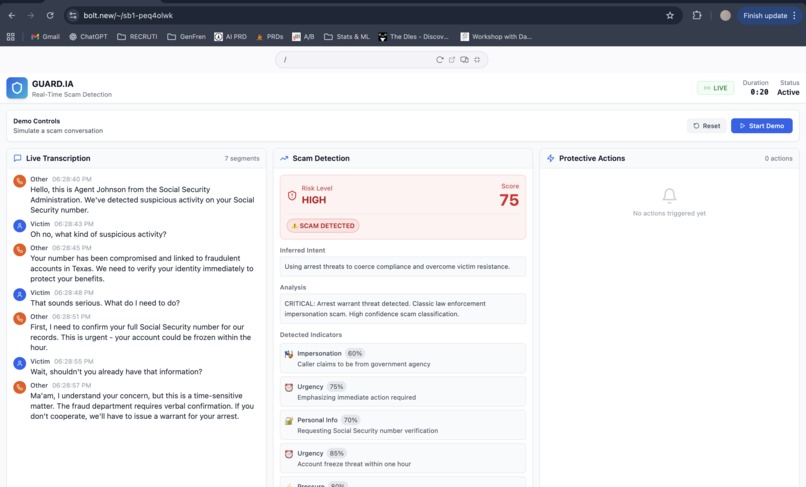The image size is (806, 487).
Task: Open the AI PRD bookmark
Action: [230, 37]
